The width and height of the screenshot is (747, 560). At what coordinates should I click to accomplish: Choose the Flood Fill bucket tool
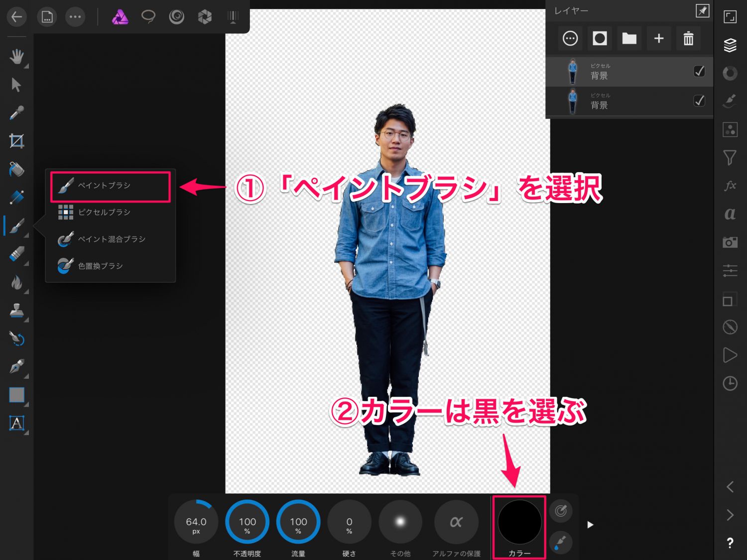(16, 169)
